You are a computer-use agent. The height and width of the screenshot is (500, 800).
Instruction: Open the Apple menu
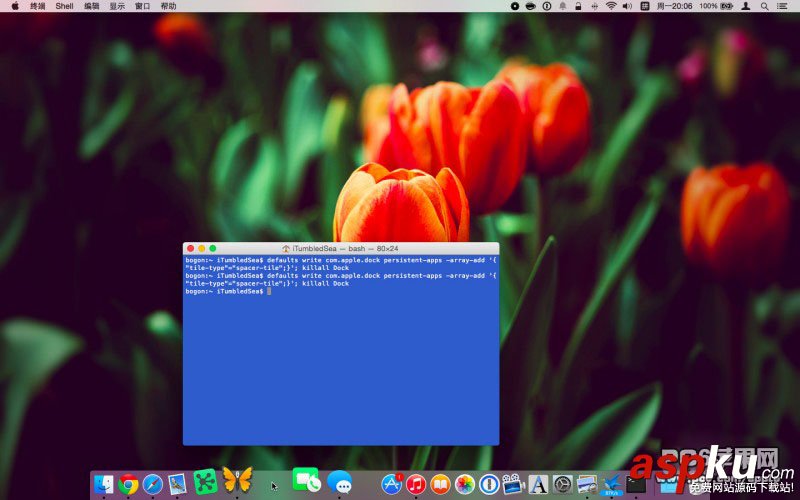15,6
